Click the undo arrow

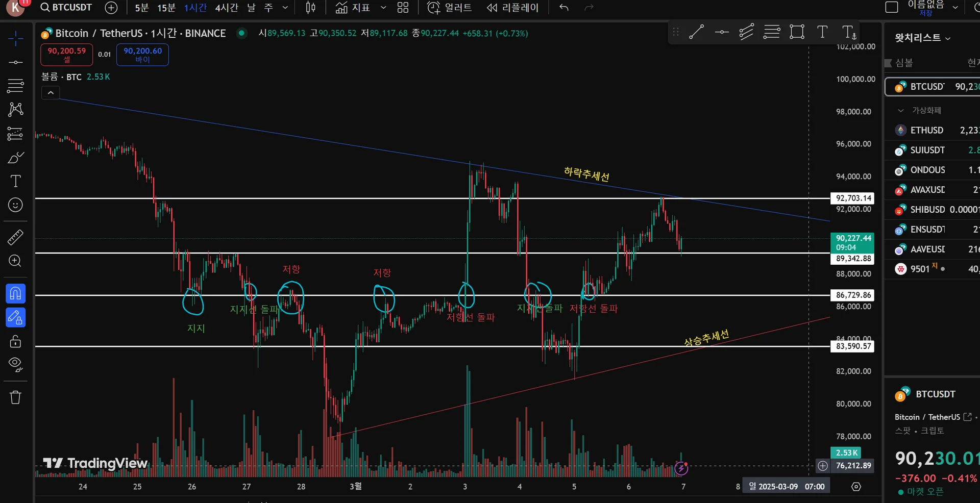coord(564,8)
